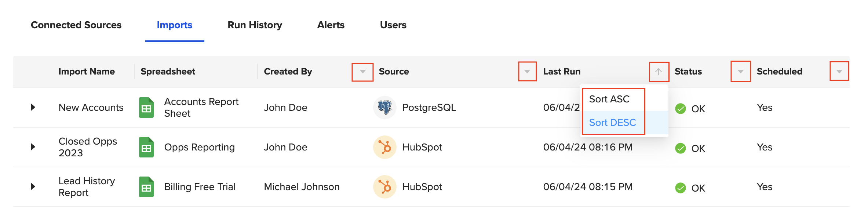Open the Source column dropdown

pyautogui.click(x=527, y=72)
